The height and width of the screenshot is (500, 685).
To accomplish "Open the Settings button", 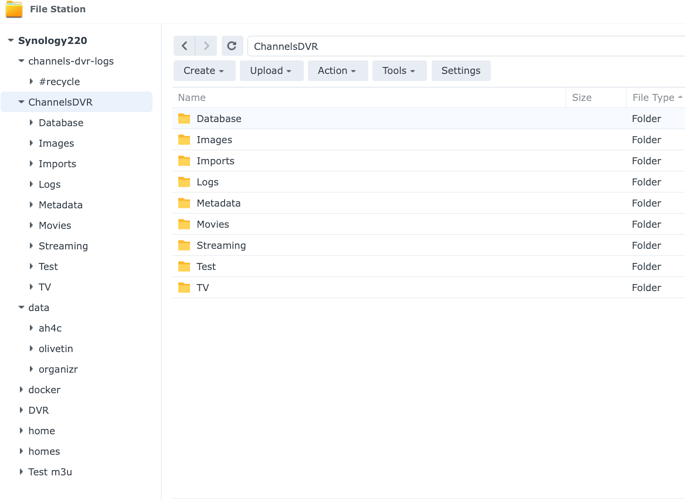I will pyautogui.click(x=461, y=71).
